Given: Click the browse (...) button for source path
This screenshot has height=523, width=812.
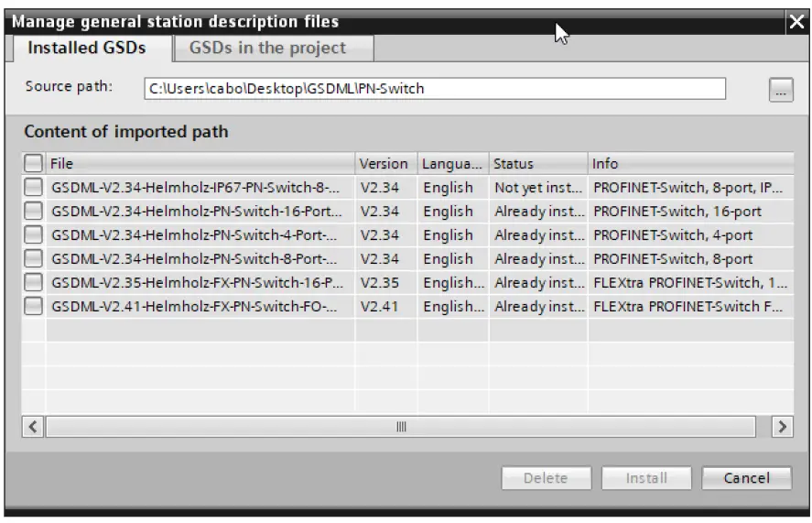Looking at the screenshot, I should pyautogui.click(x=781, y=90).
